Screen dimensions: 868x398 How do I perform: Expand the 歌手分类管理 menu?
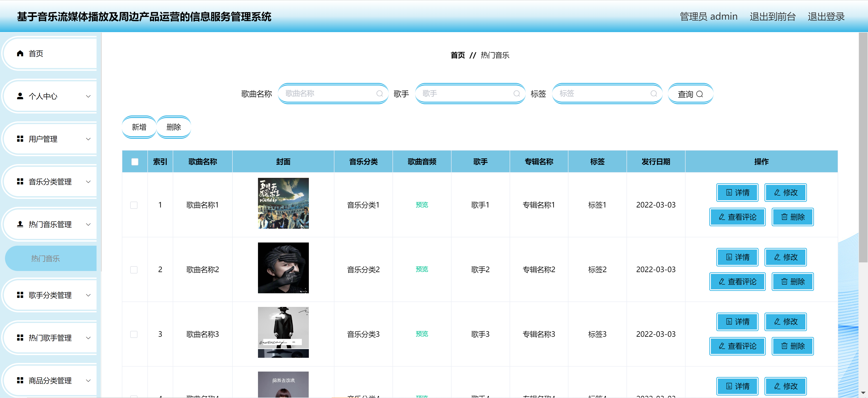[x=88, y=295]
